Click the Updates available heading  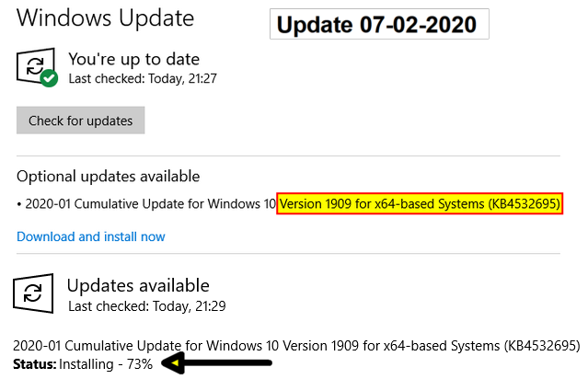click(x=138, y=286)
